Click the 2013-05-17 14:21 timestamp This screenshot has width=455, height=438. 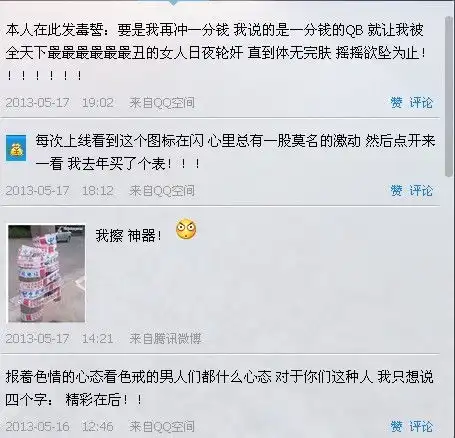(x=59, y=339)
